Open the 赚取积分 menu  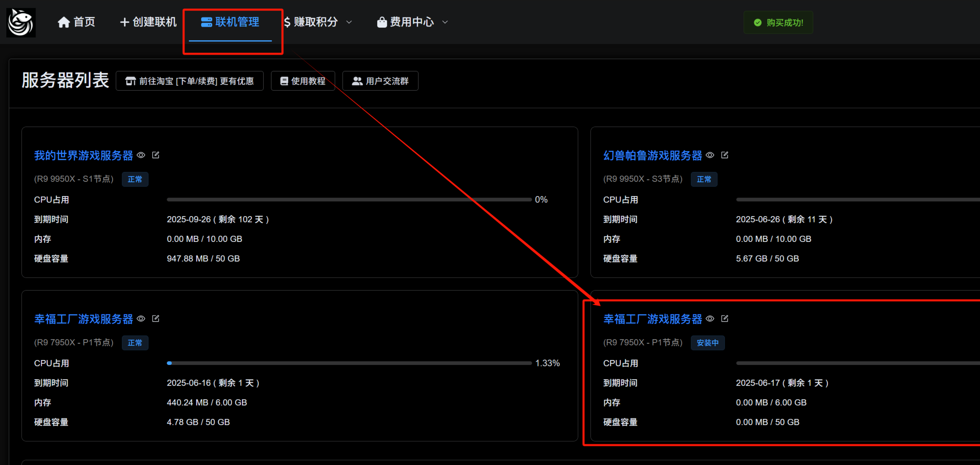pos(315,22)
